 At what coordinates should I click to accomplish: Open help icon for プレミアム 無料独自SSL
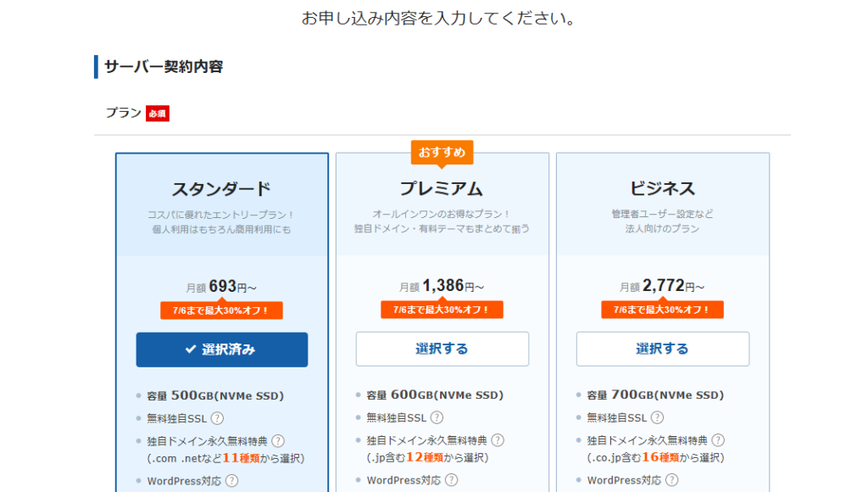click(437, 417)
